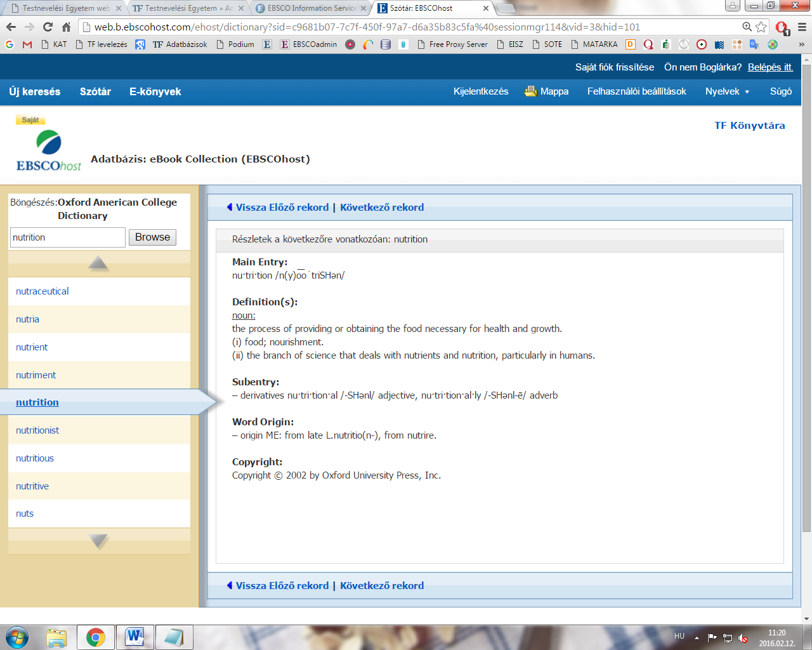Bookmark this page with the star icon
Viewport: 812px width, 650px height.
click(x=761, y=27)
